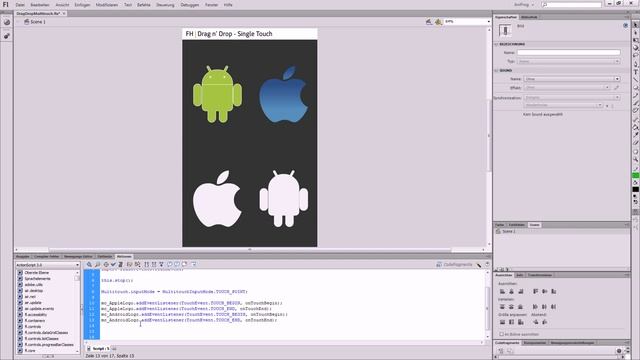Open the ActionScript 3.0 version dropdown

point(47,265)
